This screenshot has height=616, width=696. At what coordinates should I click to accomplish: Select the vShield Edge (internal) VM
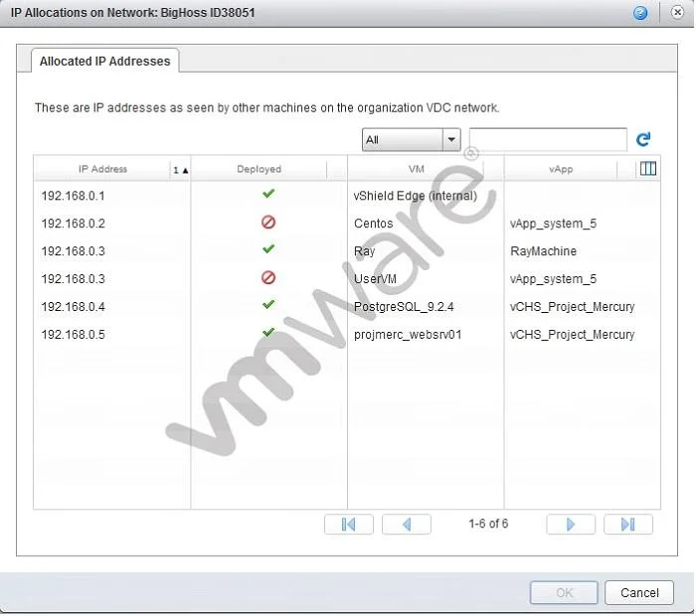tap(415, 196)
